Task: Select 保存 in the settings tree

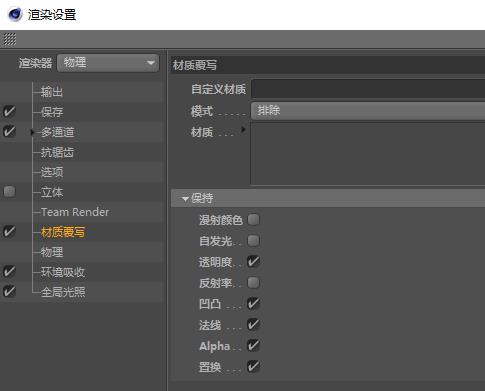Action: point(52,112)
